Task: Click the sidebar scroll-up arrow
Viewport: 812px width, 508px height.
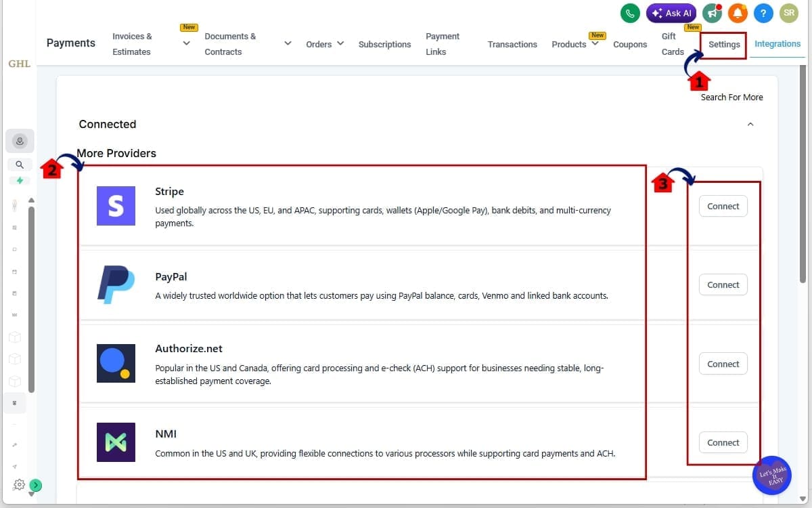Action: tap(31, 200)
